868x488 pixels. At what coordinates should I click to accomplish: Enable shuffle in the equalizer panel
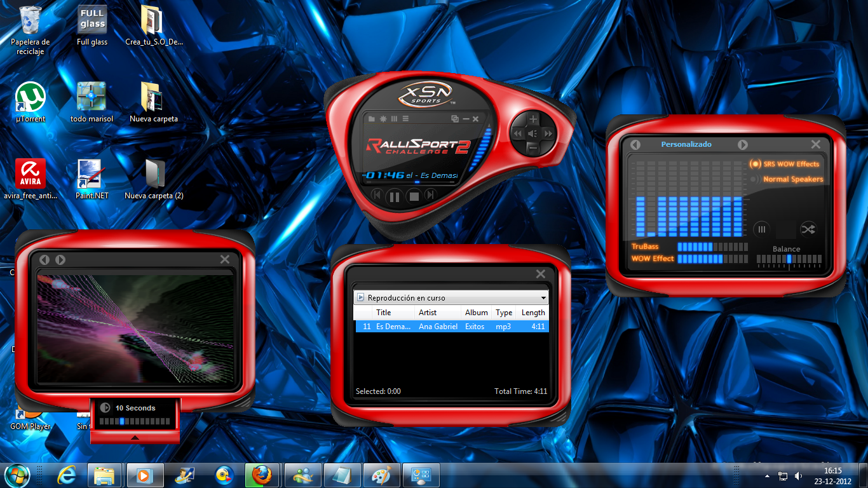809,229
